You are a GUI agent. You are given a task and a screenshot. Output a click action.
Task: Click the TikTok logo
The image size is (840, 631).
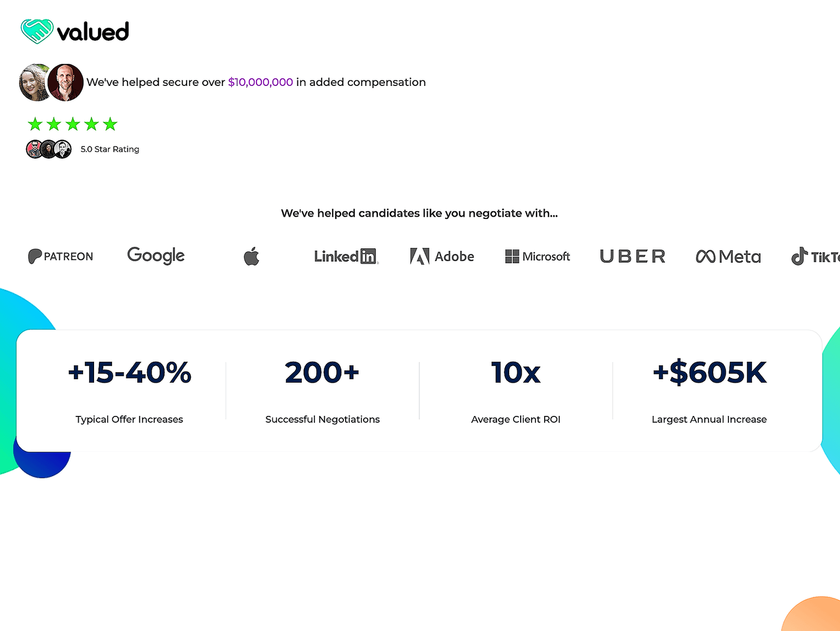[816, 256]
